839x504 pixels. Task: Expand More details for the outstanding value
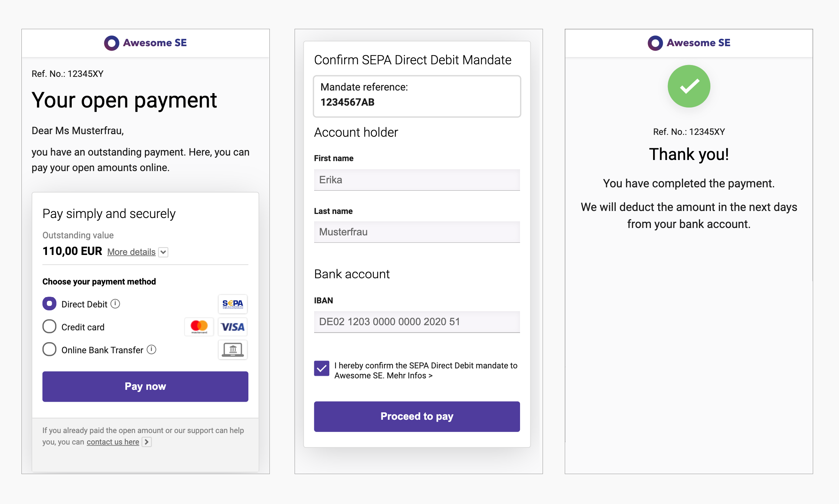(131, 252)
